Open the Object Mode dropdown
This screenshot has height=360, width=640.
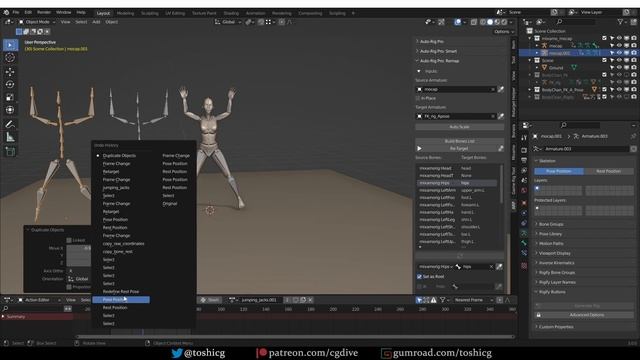(37, 22)
